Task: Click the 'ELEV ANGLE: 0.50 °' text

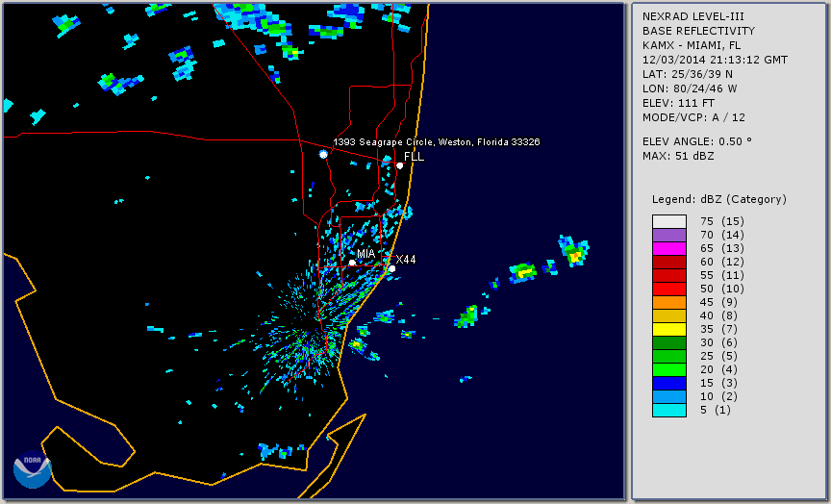Action: 697,141
